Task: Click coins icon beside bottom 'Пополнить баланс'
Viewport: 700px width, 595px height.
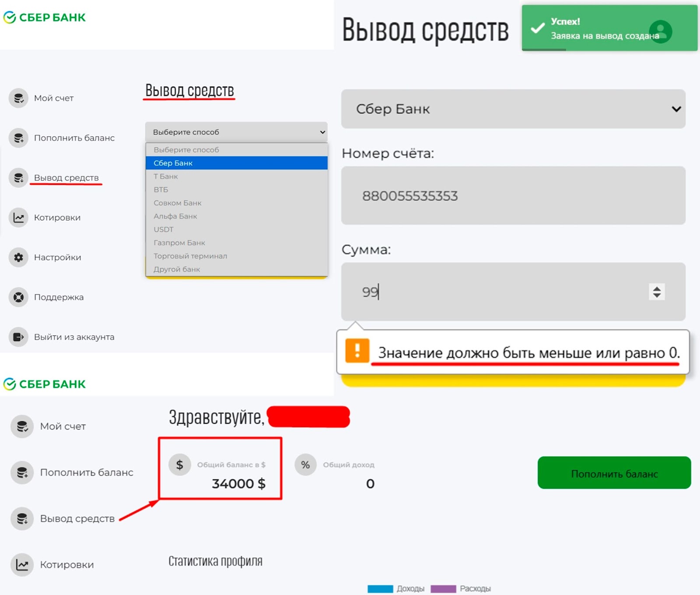Action: coord(22,472)
